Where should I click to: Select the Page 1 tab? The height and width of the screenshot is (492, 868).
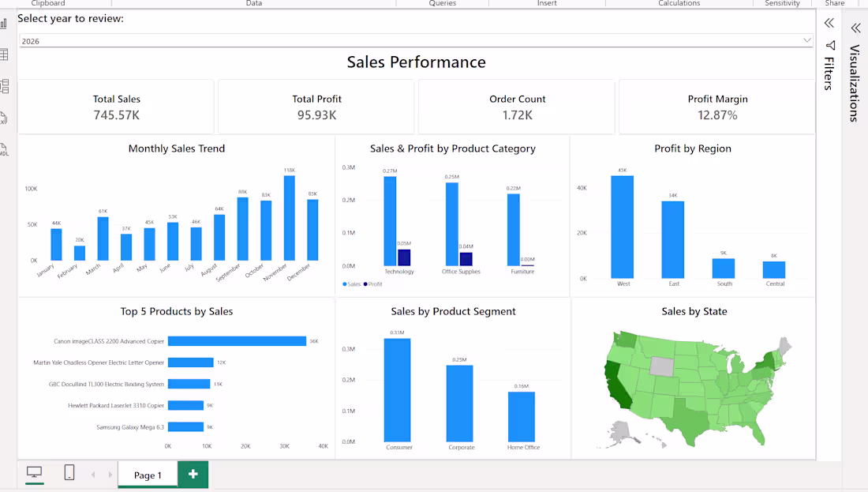[148, 475]
